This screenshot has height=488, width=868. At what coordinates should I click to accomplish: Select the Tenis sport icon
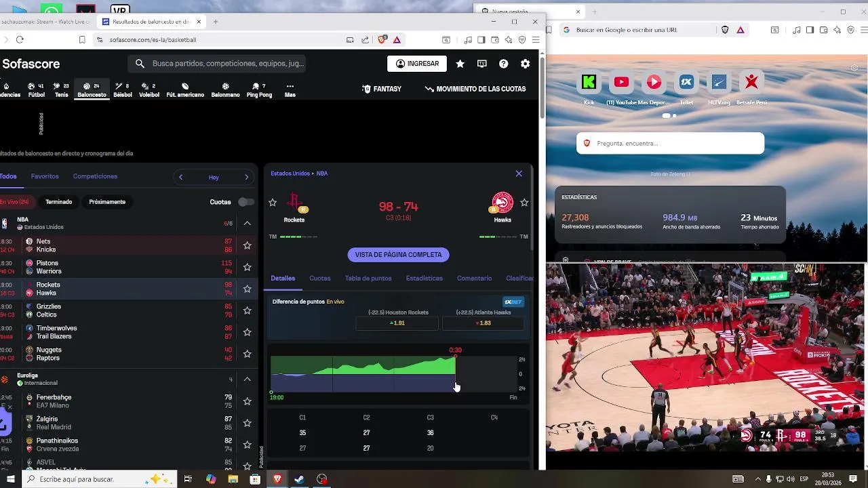point(62,90)
